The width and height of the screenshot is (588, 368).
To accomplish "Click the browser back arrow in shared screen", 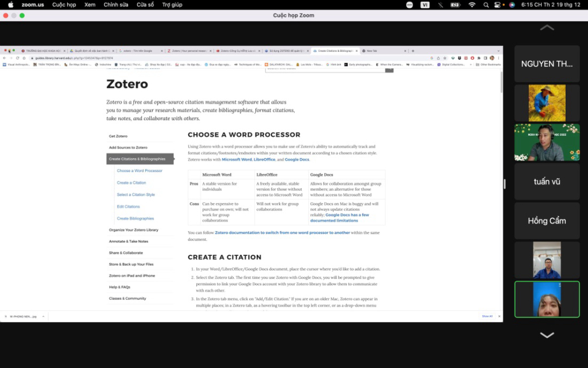I will pos(4,58).
